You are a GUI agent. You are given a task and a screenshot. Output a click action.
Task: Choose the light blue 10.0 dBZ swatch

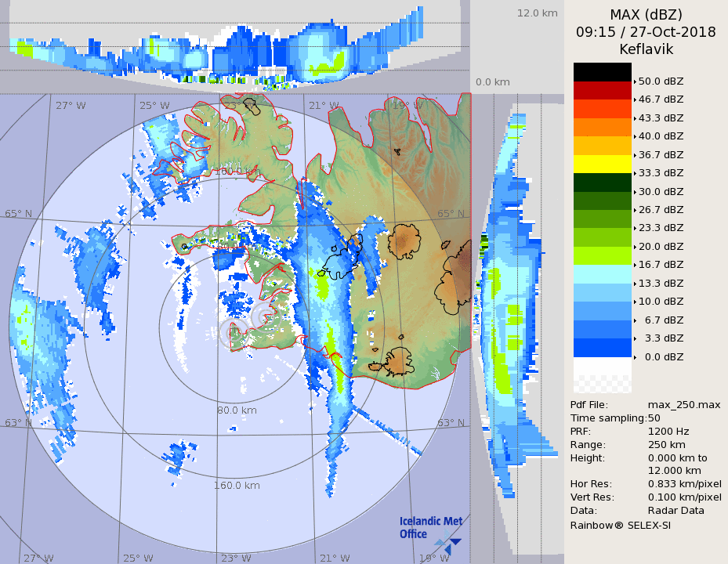pyautogui.click(x=602, y=292)
